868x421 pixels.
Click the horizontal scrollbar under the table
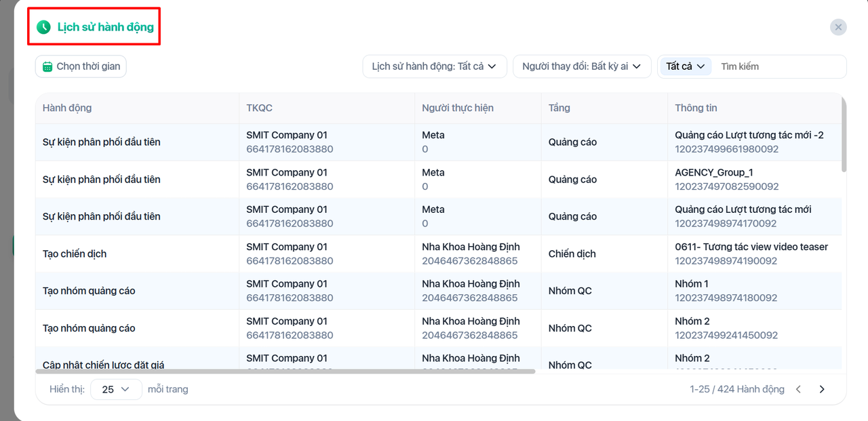[x=285, y=372]
